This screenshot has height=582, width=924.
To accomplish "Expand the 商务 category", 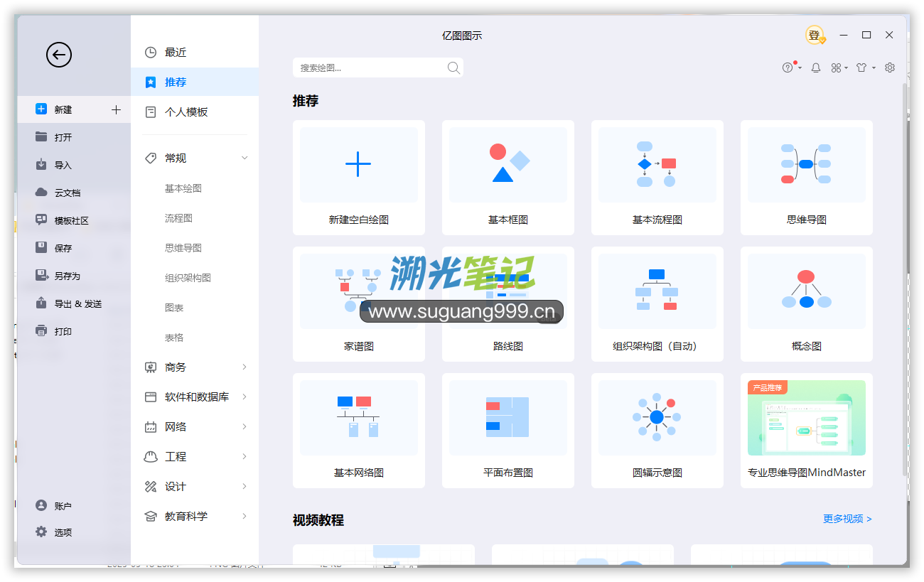I will [x=245, y=367].
